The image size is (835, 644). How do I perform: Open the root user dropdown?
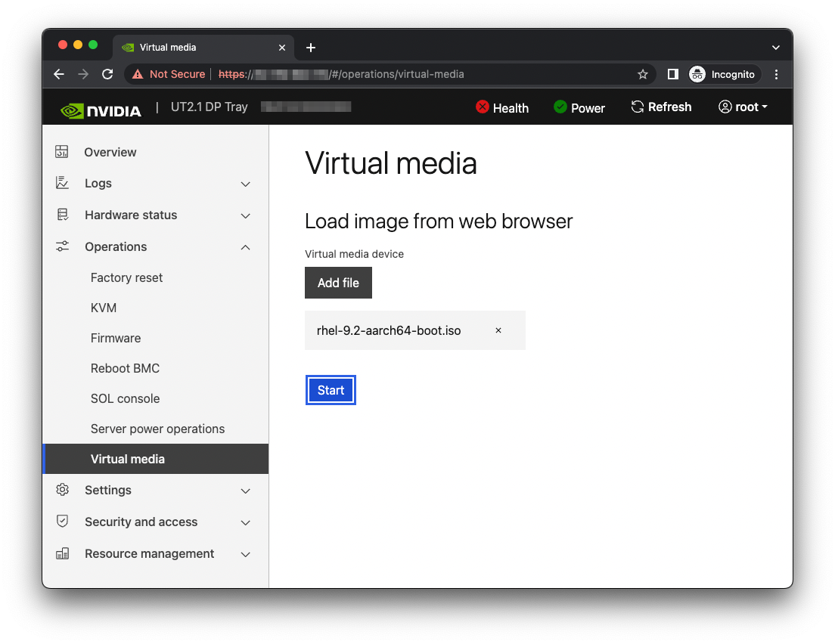(743, 107)
